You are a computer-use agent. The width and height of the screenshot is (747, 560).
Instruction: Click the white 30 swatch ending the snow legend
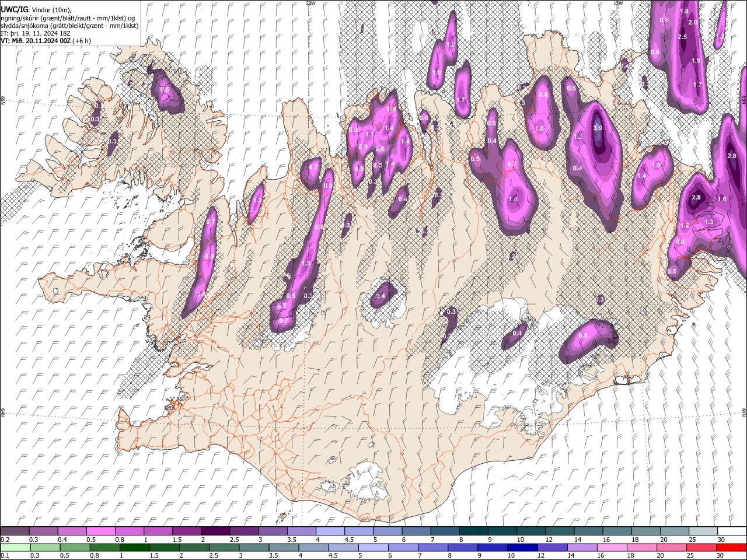tap(731, 531)
